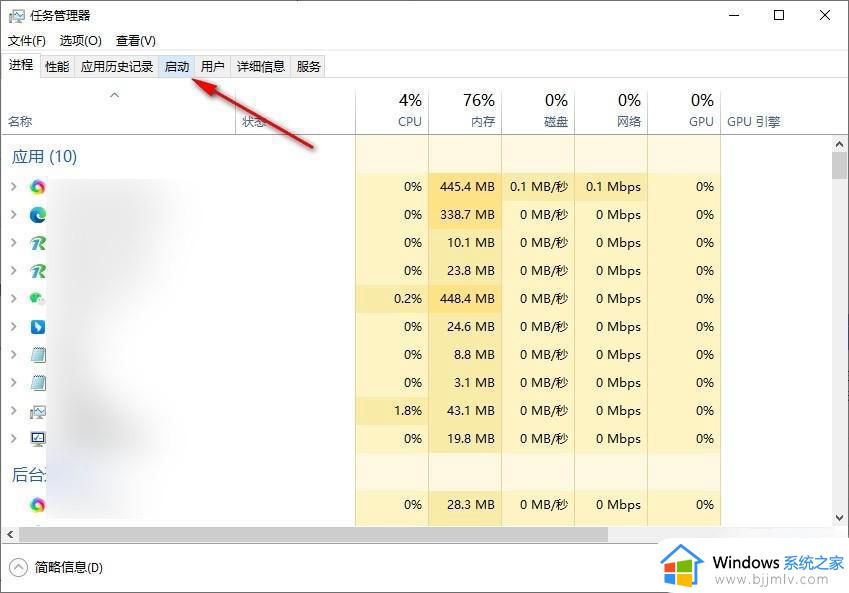Screen dimensions: 849x593
Task: Select the WeChat icon in apps list
Action: (37, 298)
